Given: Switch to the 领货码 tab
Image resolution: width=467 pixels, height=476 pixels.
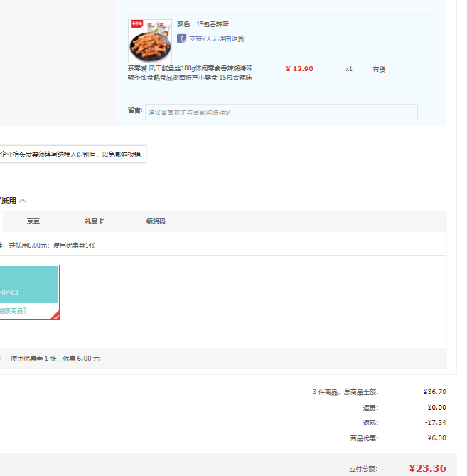Looking at the screenshot, I should tap(156, 221).
